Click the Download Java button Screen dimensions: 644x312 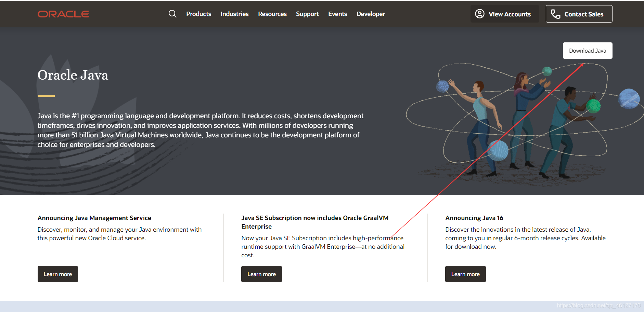(x=588, y=51)
